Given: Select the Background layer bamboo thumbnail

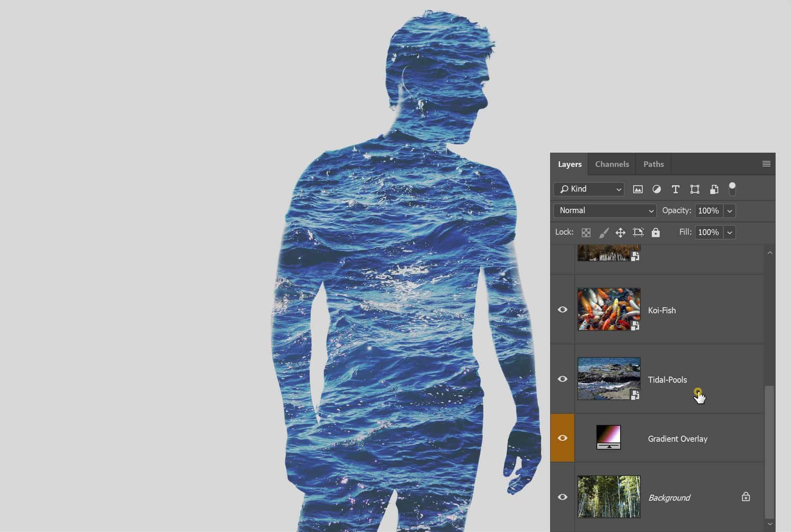Looking at the screenshot, I should pos(609,497).
